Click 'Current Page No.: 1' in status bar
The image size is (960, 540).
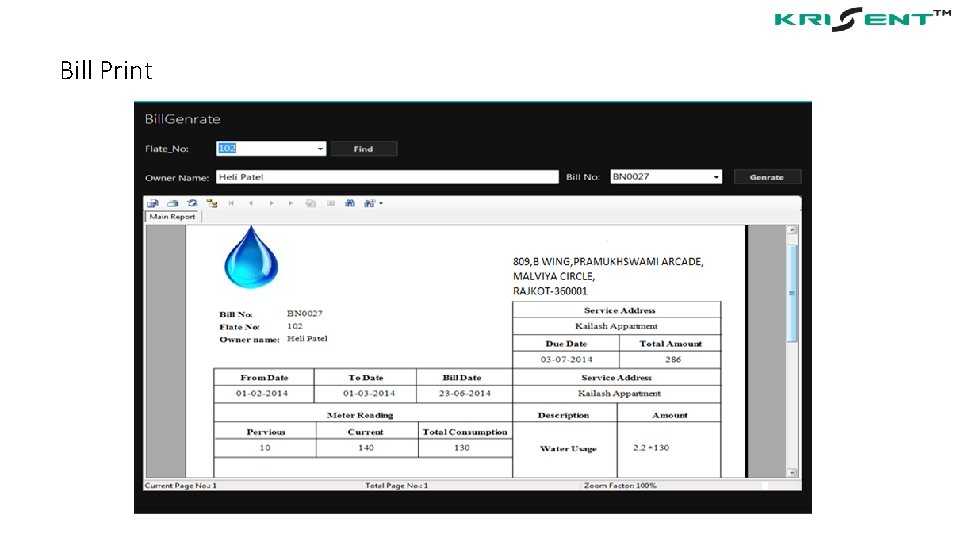coord(181,486)
